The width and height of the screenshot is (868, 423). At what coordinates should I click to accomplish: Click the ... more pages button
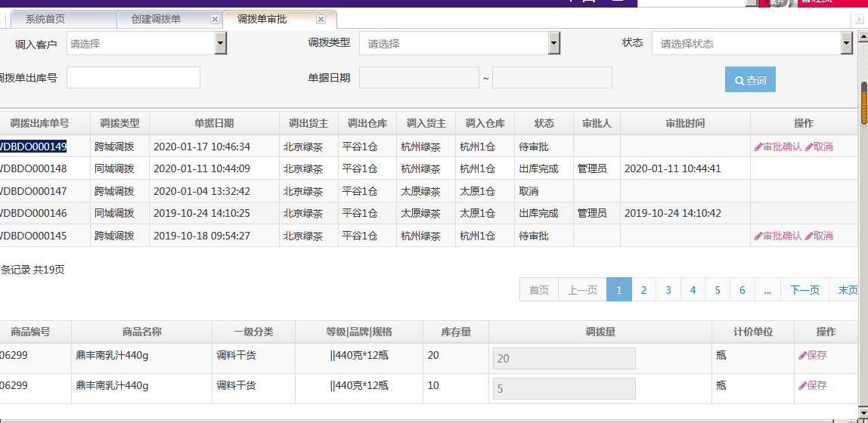click(x=767, y=290)
